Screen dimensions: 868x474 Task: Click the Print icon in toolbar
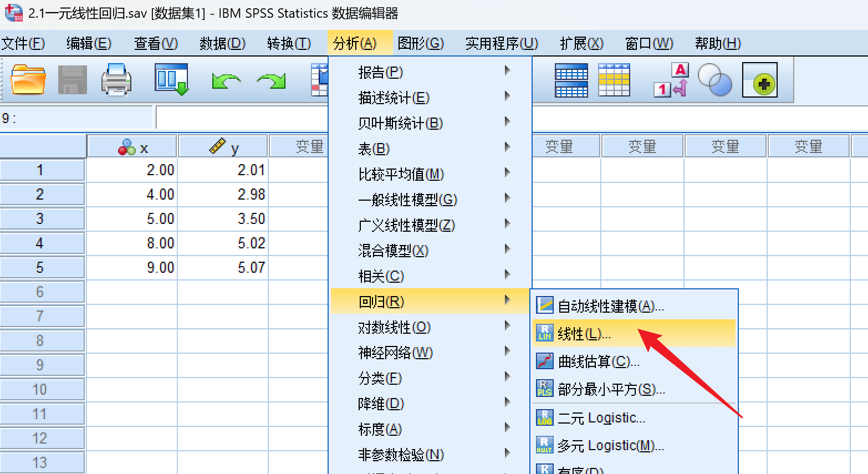coord(116,80)
